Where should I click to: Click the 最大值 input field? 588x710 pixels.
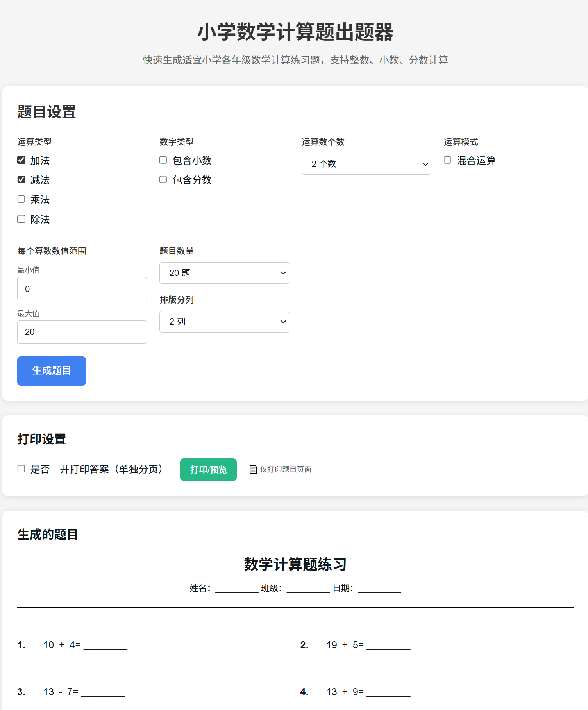point(82,332)
